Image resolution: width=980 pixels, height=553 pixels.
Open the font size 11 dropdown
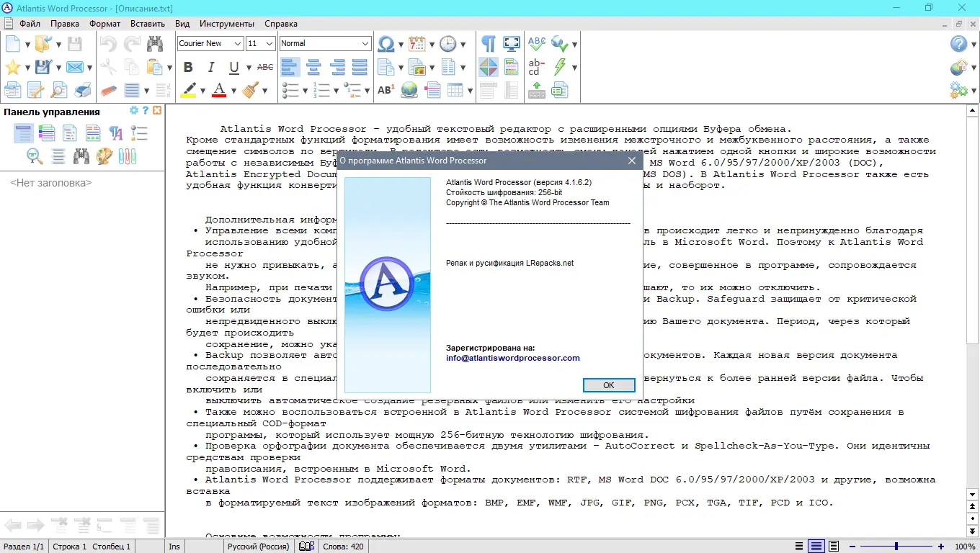[x=269, y=44]
